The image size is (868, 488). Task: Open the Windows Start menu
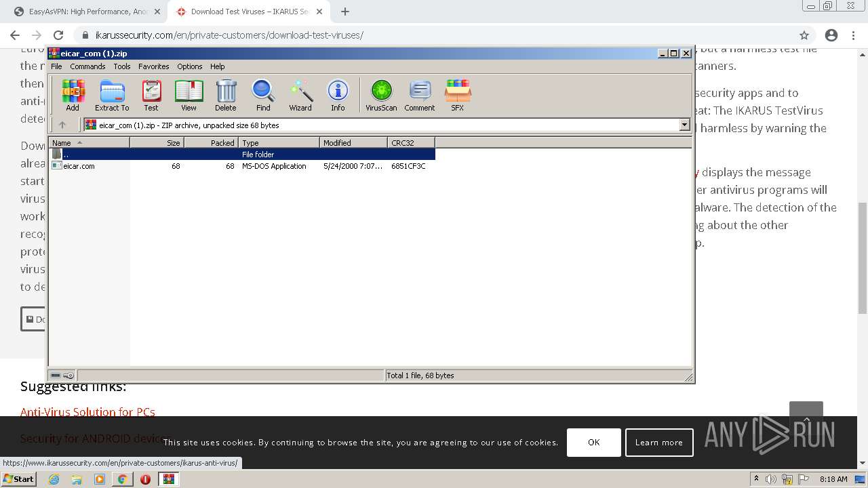tap(18, 479)
